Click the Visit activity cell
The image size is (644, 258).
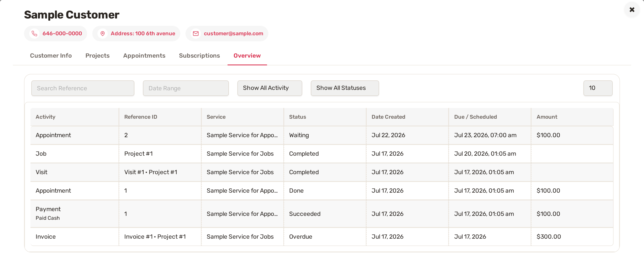(x=74, y=172)
